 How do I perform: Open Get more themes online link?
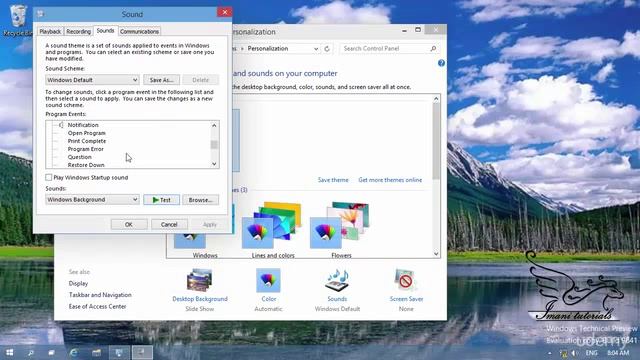pyautogui.click(x=390, y=180)
